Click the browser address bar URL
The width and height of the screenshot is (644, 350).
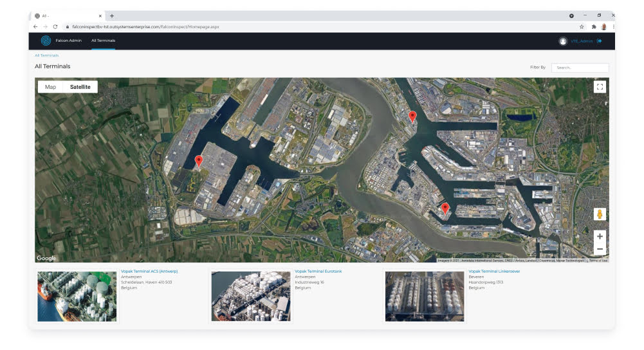pos(146,27)
